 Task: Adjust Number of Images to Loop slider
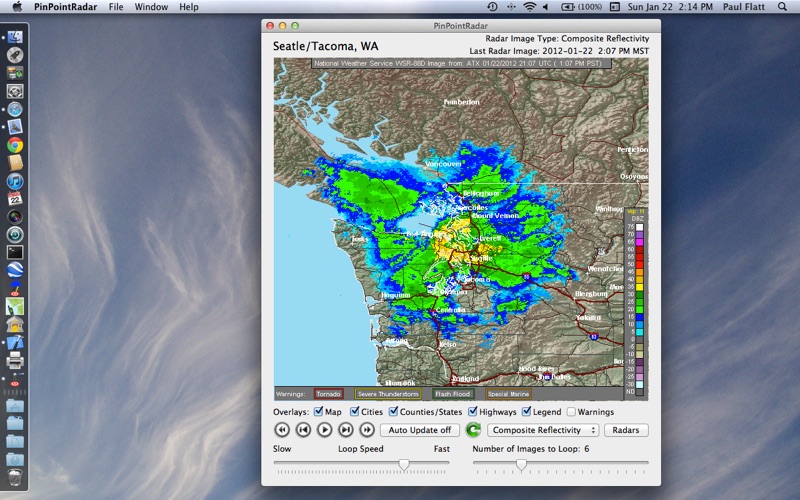[x=521, y=464]
